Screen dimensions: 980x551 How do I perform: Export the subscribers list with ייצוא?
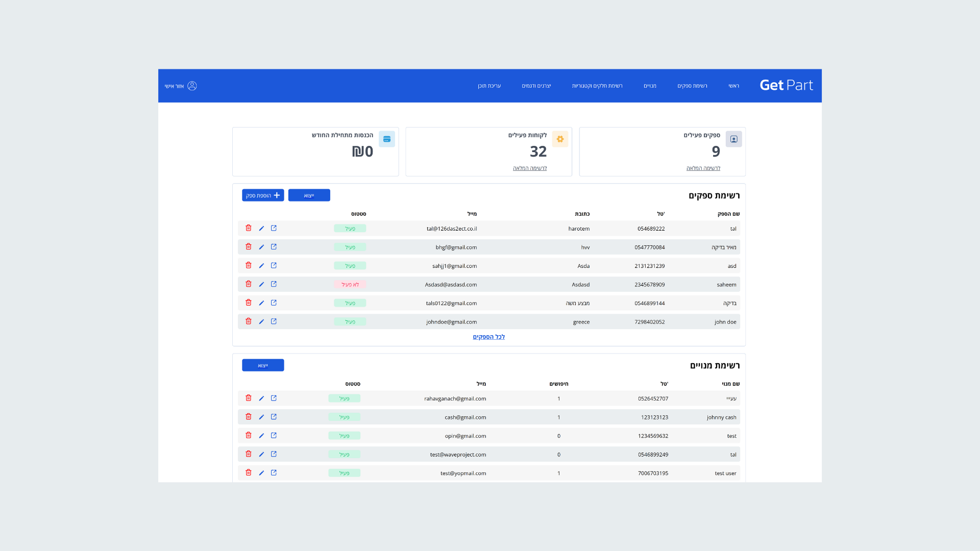(263, 365)
